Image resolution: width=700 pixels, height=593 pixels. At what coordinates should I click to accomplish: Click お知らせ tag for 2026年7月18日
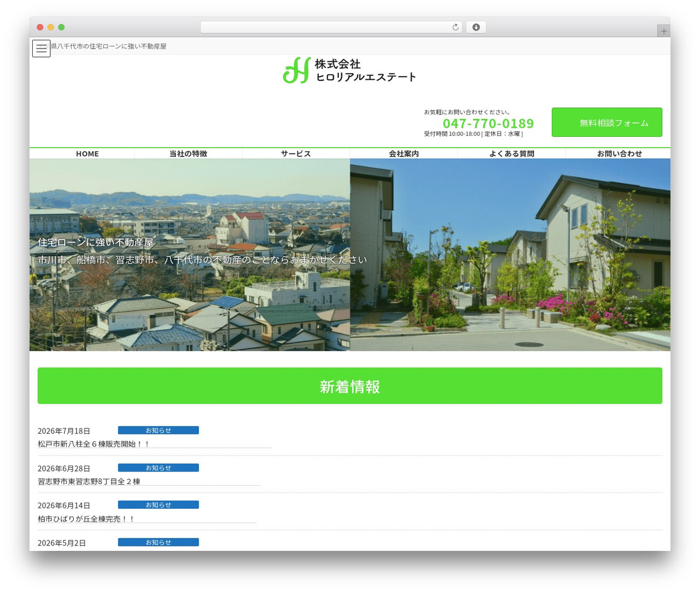point(159,431)
